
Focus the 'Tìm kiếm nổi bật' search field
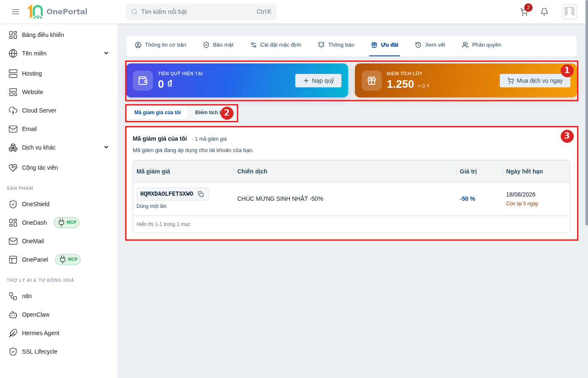click(x=201, y=12)
